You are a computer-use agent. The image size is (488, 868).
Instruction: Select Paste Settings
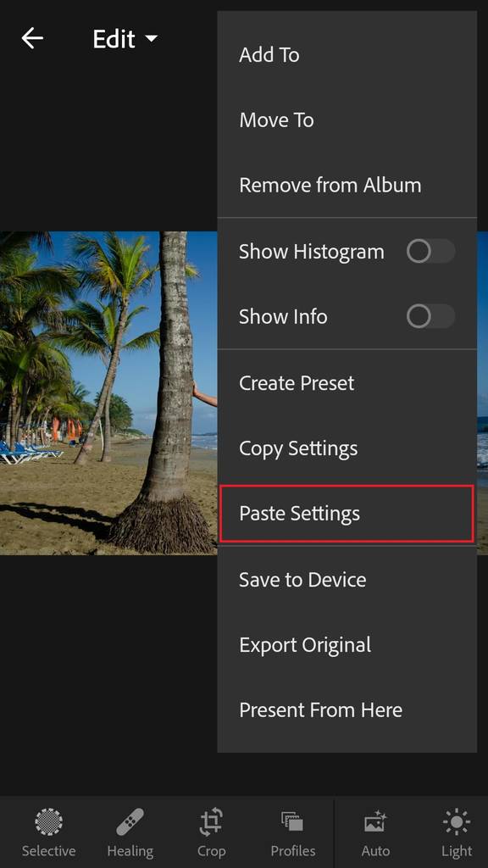(x=347, y=514)
